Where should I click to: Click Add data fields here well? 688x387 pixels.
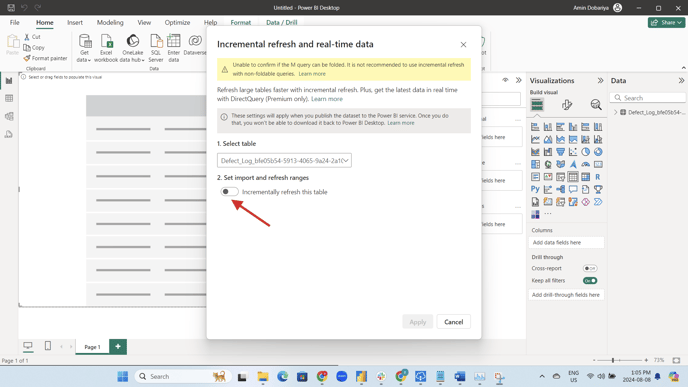tap(566, 242)
